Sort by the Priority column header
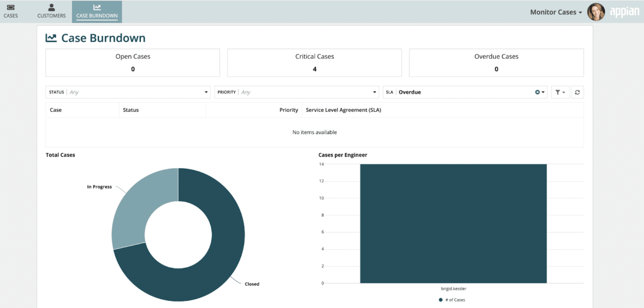The height and width of the screenshot is (308, 644). point(288,110)
